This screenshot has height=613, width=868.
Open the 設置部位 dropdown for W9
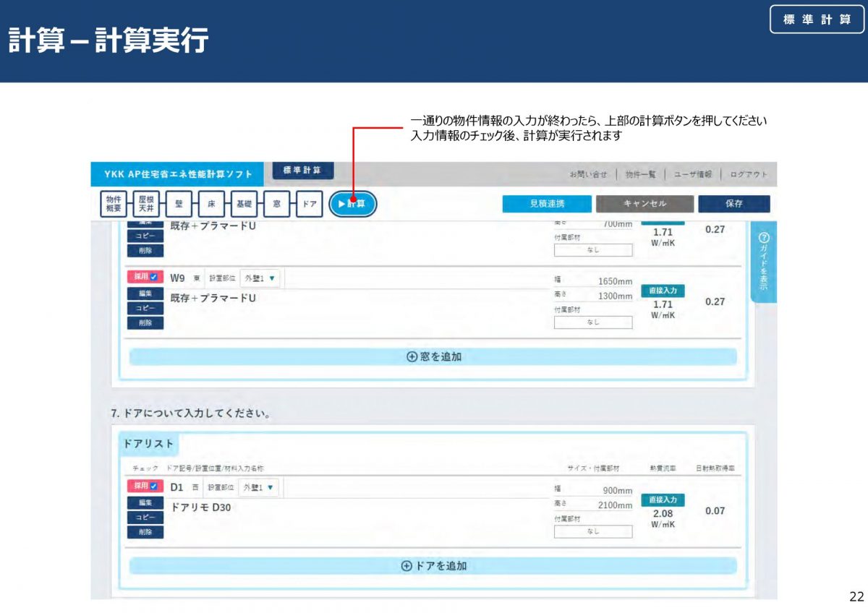point(260,278)
